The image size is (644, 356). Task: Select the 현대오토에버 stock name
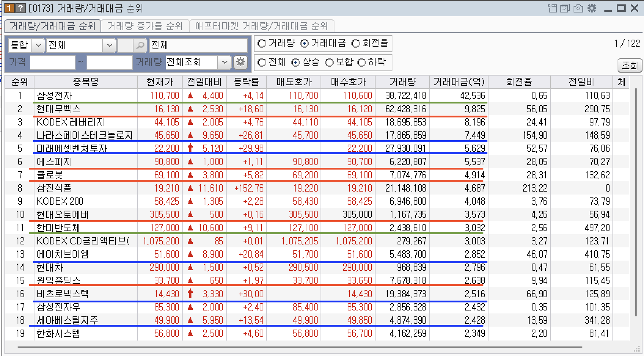(x=63, y=215)
